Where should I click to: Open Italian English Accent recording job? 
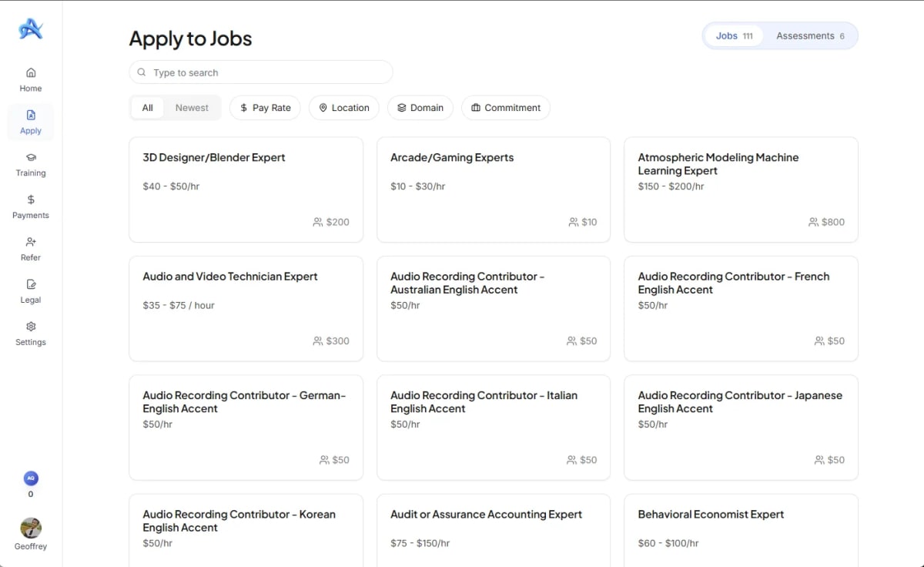coord(494,428)
